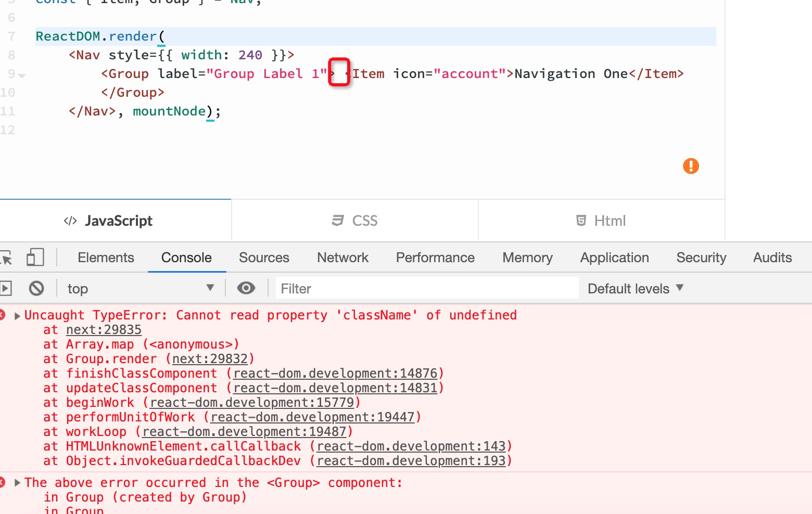Screen dimensions: 812x514
Task: Switch to the CSS editor tab
Action: tap(355, 221)
